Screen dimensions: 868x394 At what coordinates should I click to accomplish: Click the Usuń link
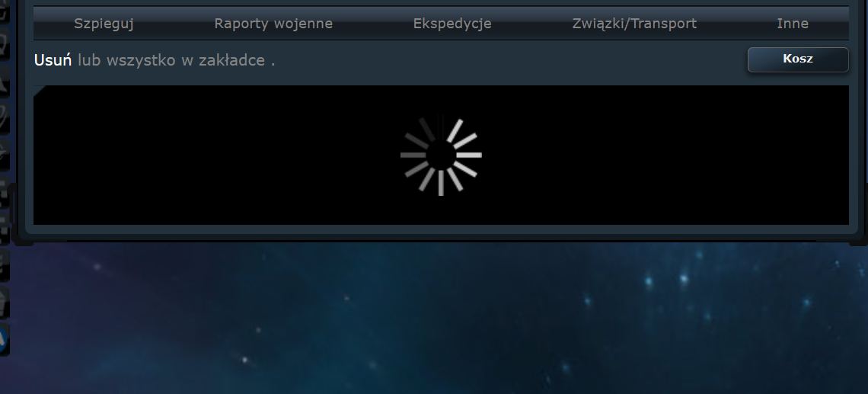[x=53, y=60]
